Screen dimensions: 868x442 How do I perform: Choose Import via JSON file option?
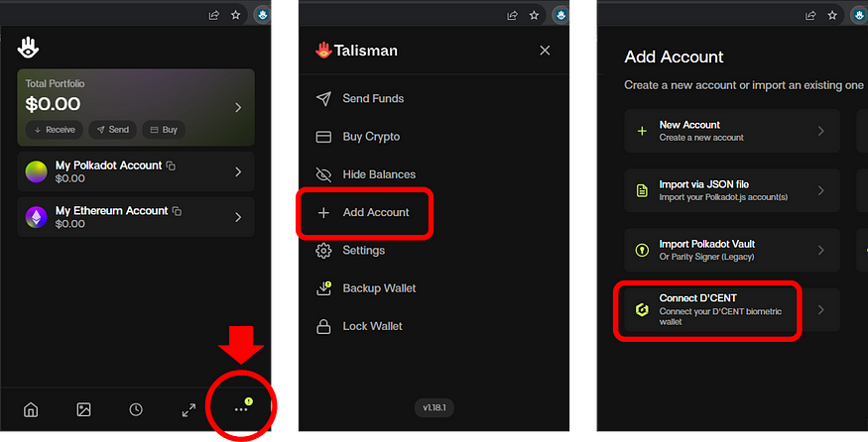click(x=732, y=190)
